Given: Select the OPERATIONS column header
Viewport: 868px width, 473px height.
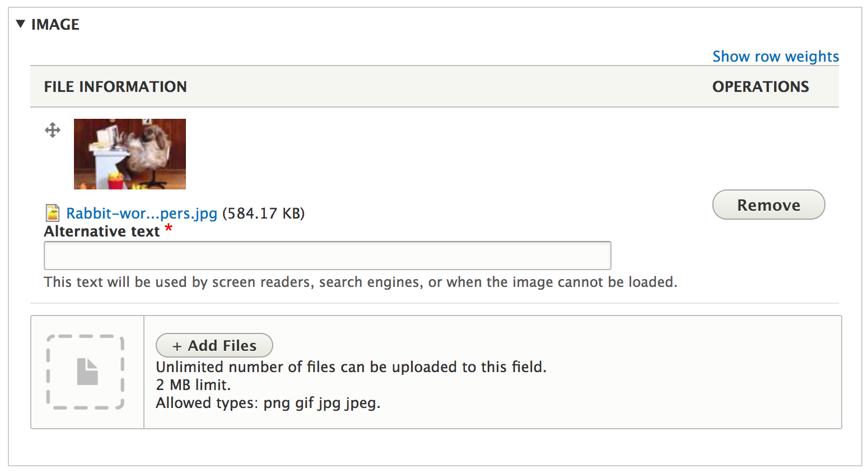Looking at the screenshot, I should [x=760, y=87].
